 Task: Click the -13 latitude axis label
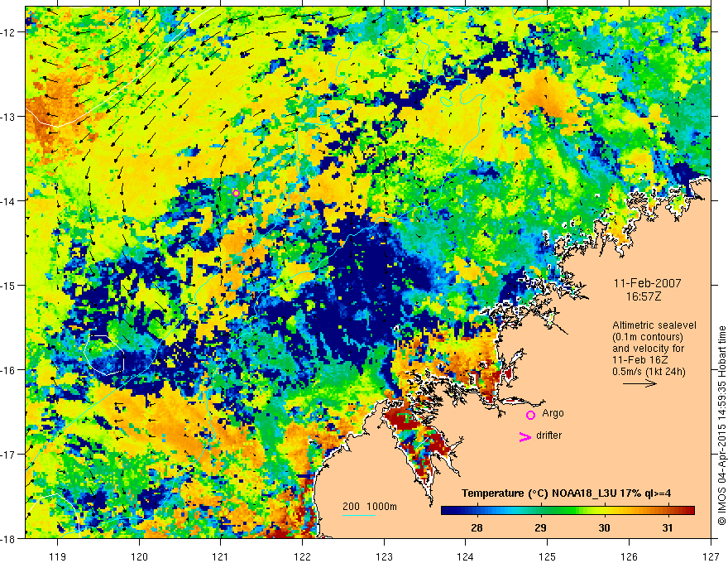coord(10,117)
